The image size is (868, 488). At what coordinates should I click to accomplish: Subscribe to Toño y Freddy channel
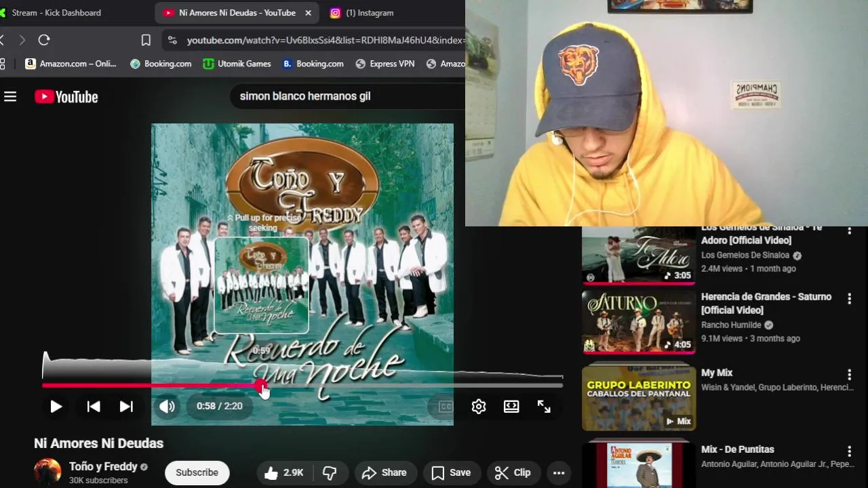tap(197, 472)
